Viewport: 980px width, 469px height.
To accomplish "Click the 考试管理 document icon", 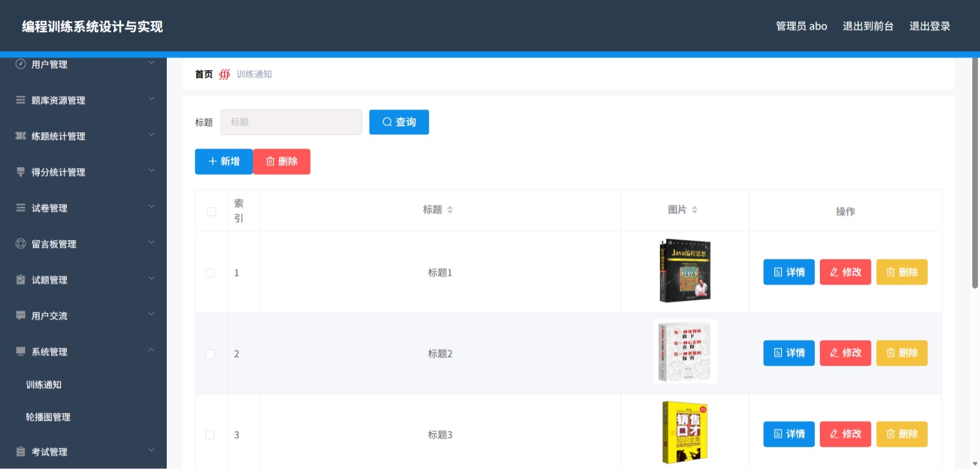I will coord(21,452).
